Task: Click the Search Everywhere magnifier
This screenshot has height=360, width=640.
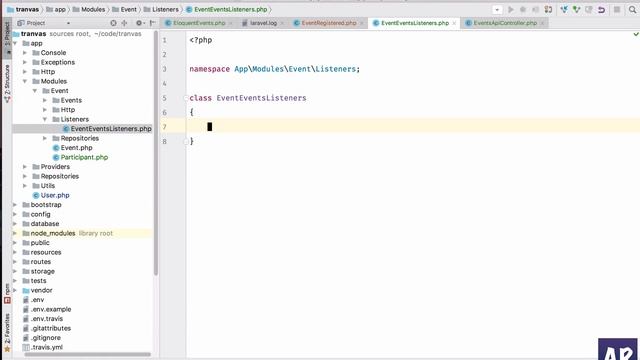Action: tap(632, 9)
